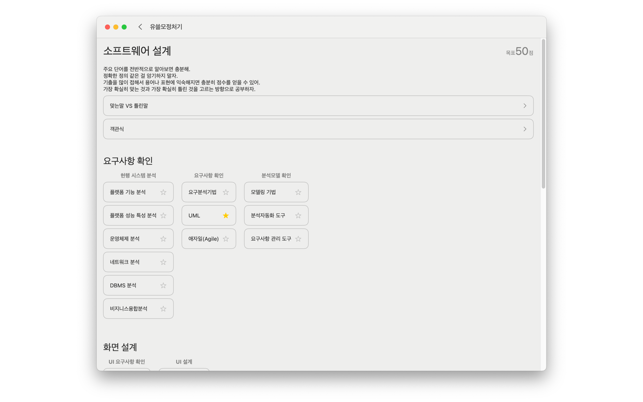Image resolution: width=643 pixels, height=402 pixels.
Task: Star the 비지니스융합분석 topic
Action: [x=164, y=309]
